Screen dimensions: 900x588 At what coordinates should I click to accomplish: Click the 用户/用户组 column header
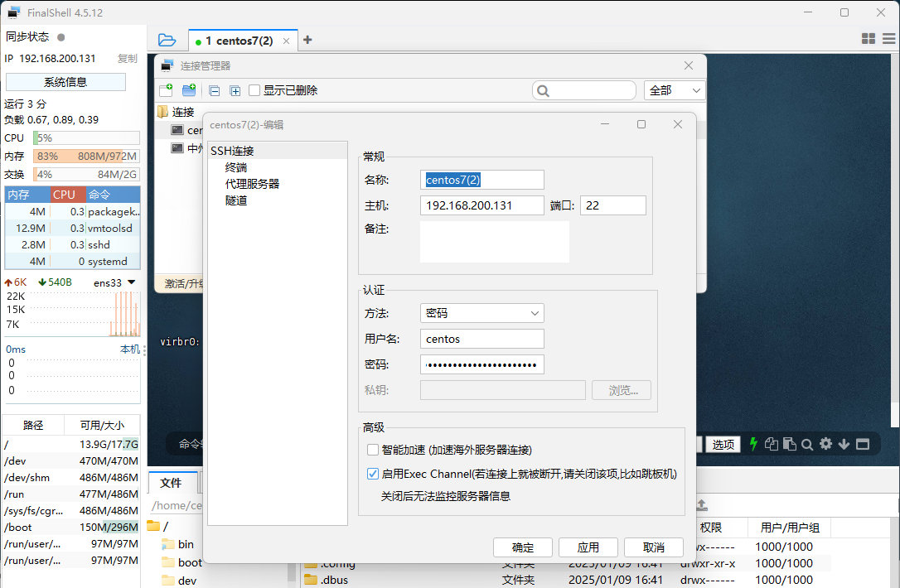click(x=789, y=528)
